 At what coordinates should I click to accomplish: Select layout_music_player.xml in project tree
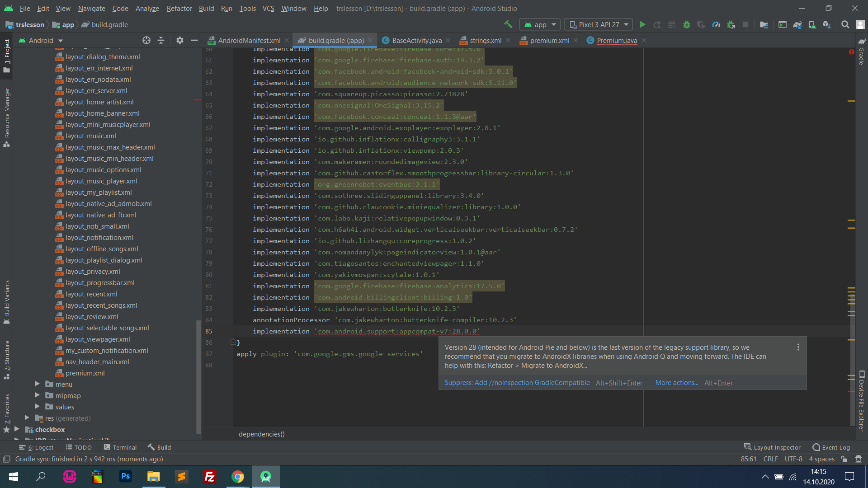pos(101,181)
